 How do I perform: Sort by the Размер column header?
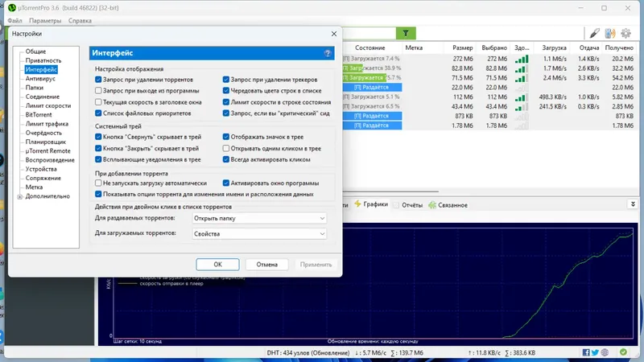462,48
